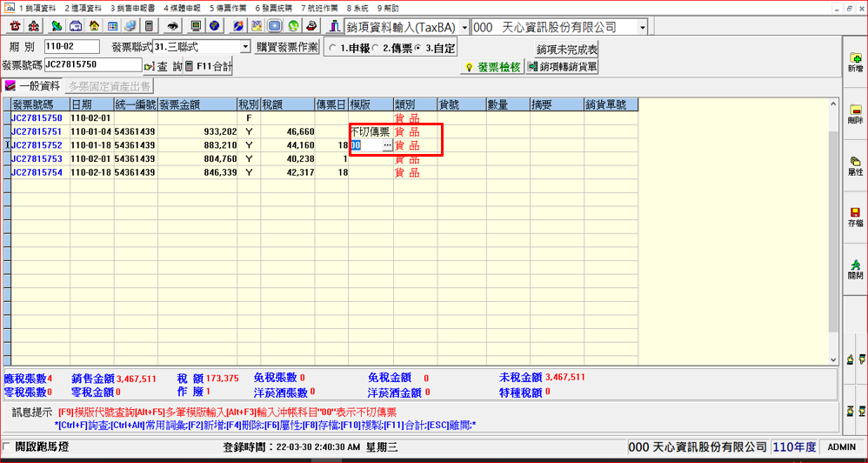Click the amount cell 933,202

pos(197,131)
